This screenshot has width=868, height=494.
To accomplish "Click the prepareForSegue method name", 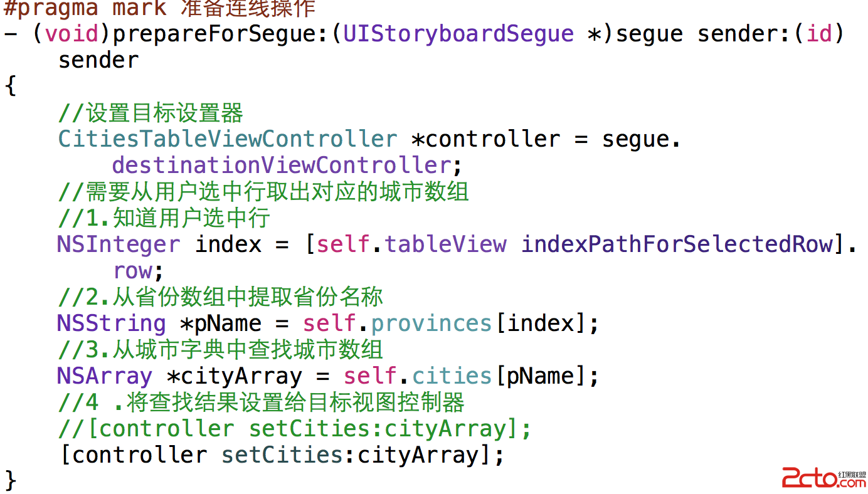I will click(x=216, y=33).
